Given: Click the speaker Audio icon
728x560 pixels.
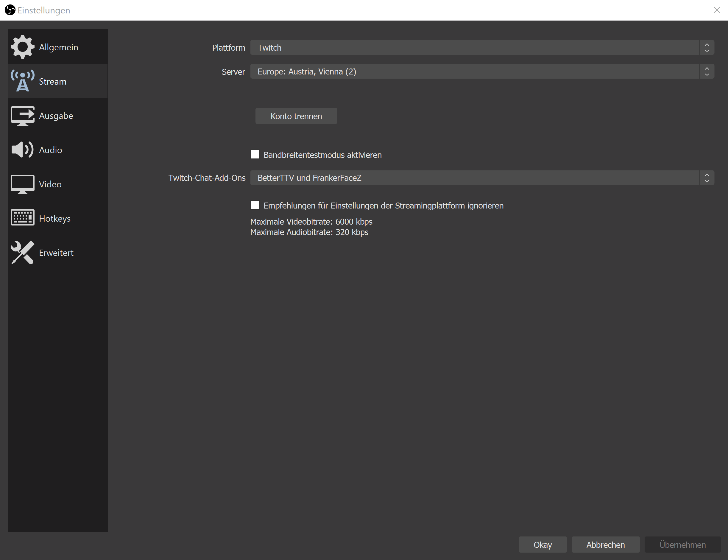Looking at the screenshot, I should click(22, 150).
